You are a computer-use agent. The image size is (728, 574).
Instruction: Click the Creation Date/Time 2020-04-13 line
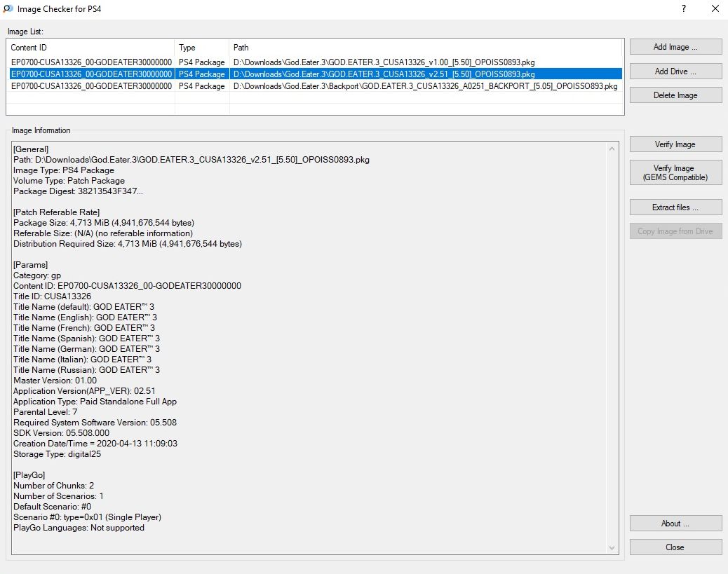coord(95,444)
